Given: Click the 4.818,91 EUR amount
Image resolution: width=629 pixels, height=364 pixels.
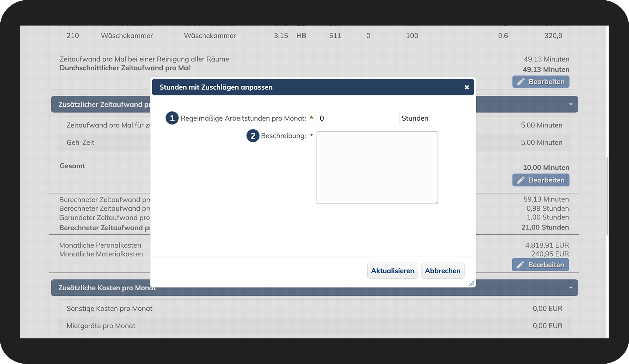Looking at the screenshot, I should click(547, 245).
